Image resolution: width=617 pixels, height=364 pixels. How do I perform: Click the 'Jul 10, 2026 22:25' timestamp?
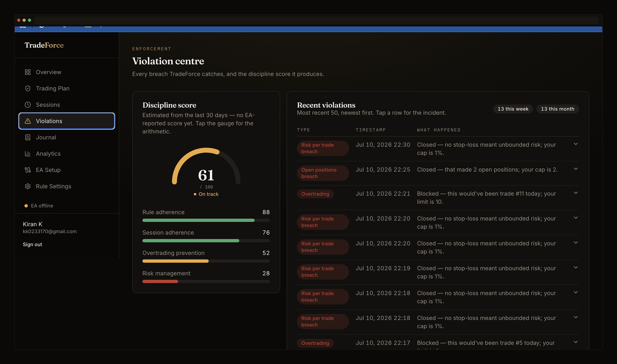click(383, 170)
